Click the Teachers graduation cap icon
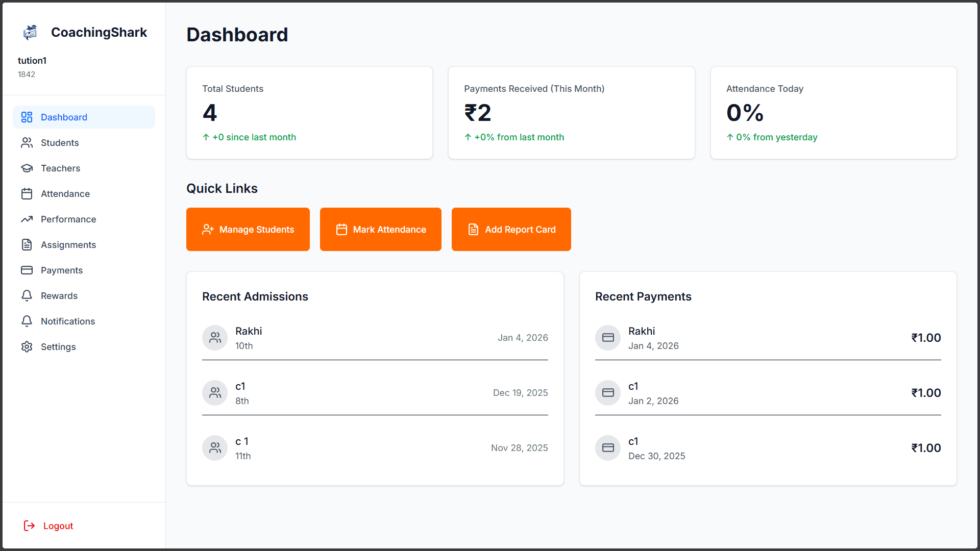 coord(27,168)
